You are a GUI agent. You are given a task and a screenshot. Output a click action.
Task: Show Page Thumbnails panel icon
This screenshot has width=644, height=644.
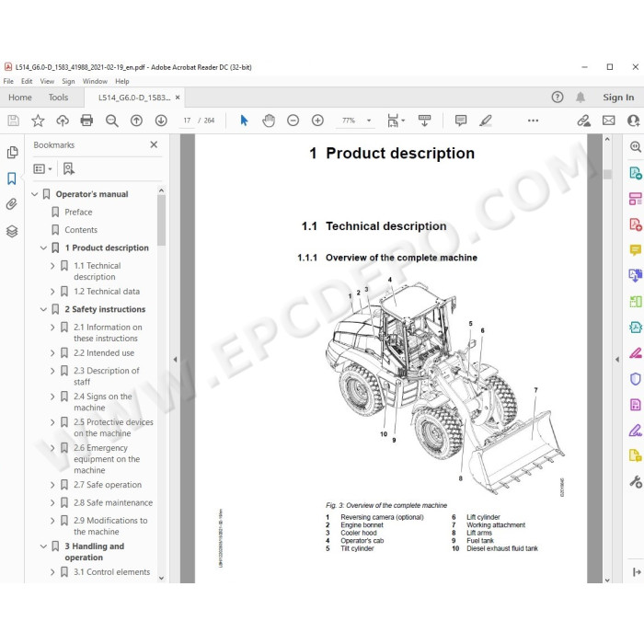point(12,153)
